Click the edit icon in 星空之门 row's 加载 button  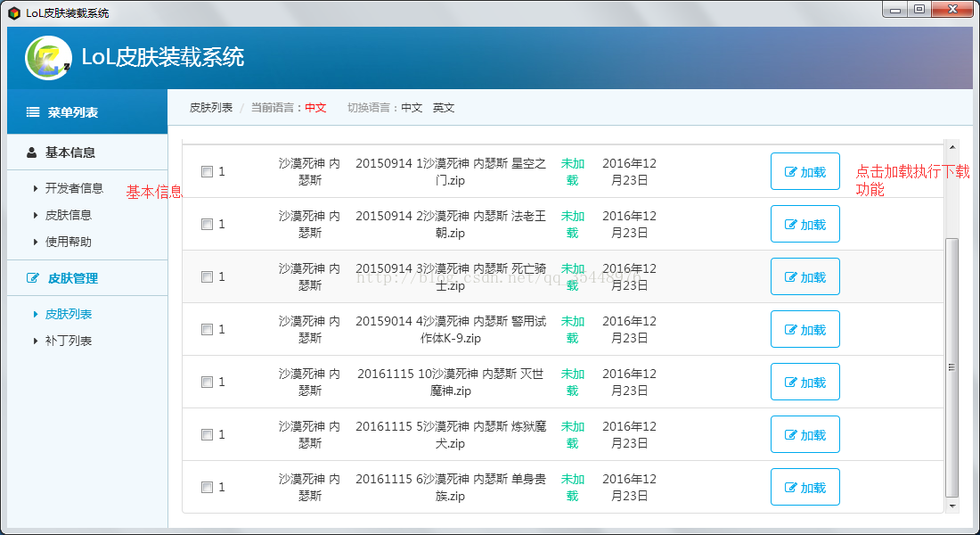click(x=790, y=172)
